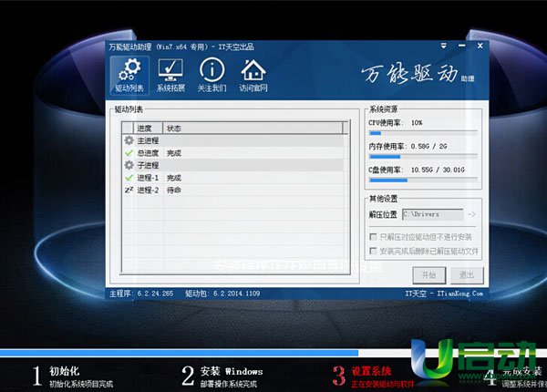
Task: Open the title bar dropdown menu arrow
Action: (x=443, y=46)
